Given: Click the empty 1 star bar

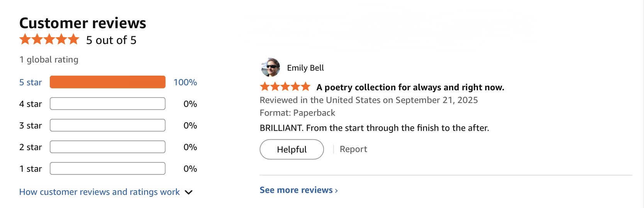Looking at the screenshot, I should [x=107, y=169].
